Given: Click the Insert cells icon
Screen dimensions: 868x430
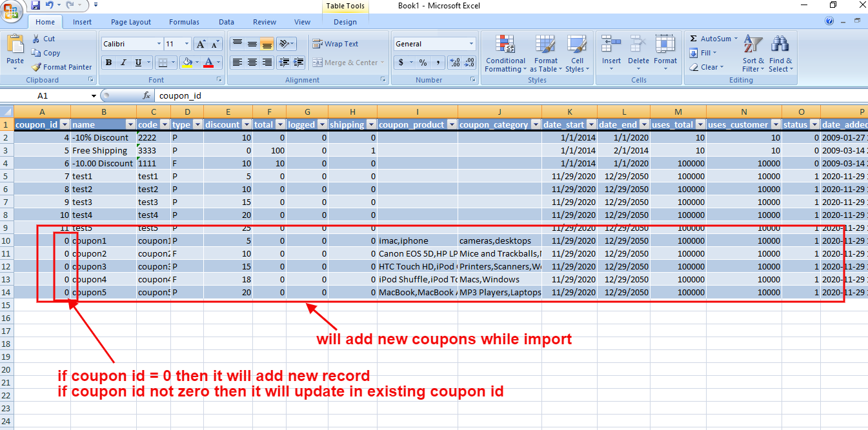Looking at the screenshot, I should pos(611,44).
